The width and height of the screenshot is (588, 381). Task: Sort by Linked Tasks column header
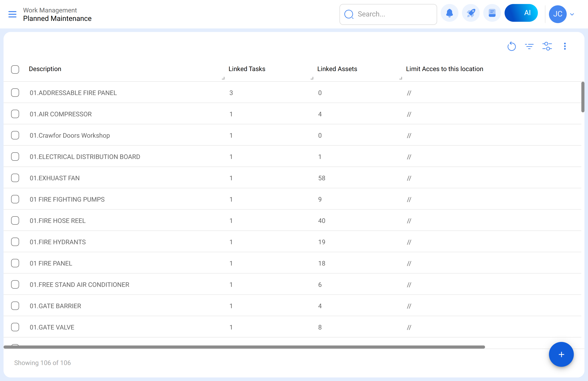247,69
